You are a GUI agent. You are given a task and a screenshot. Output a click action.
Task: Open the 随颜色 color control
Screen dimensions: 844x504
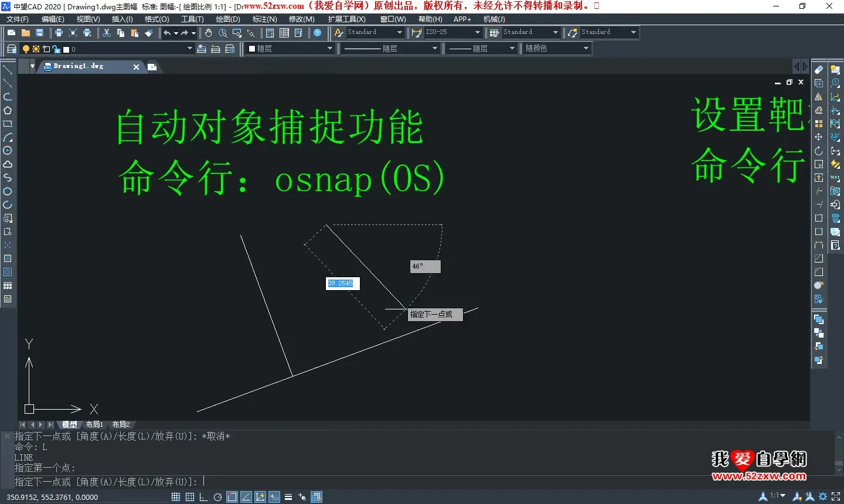585,49
